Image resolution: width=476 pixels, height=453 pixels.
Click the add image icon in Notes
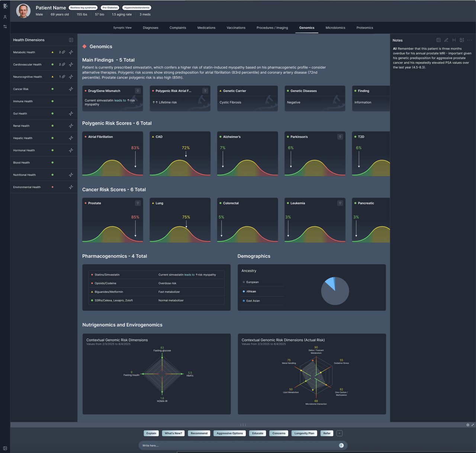coord(462,40)
